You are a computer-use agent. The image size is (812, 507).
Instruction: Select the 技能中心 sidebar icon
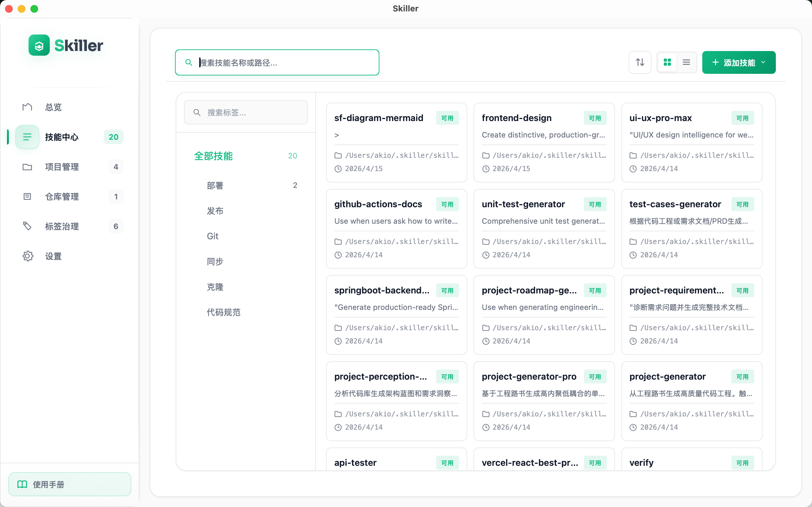click(27, 137)
